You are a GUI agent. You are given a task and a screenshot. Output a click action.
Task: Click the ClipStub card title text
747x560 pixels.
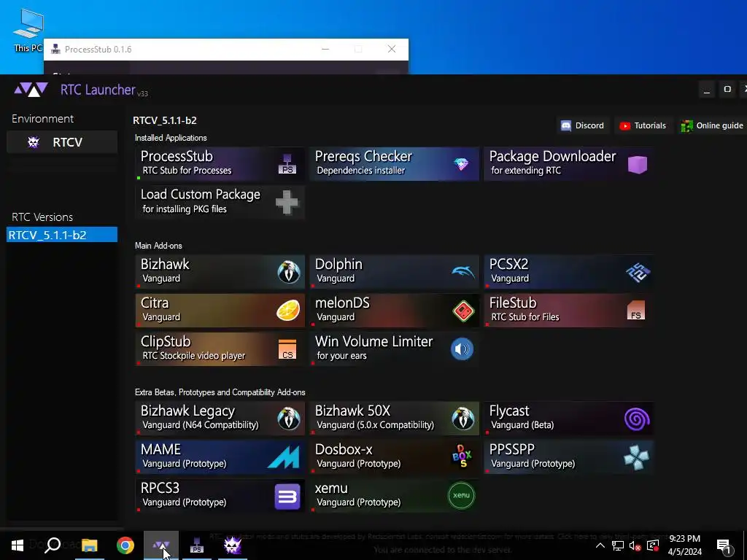tap(166, 341)
